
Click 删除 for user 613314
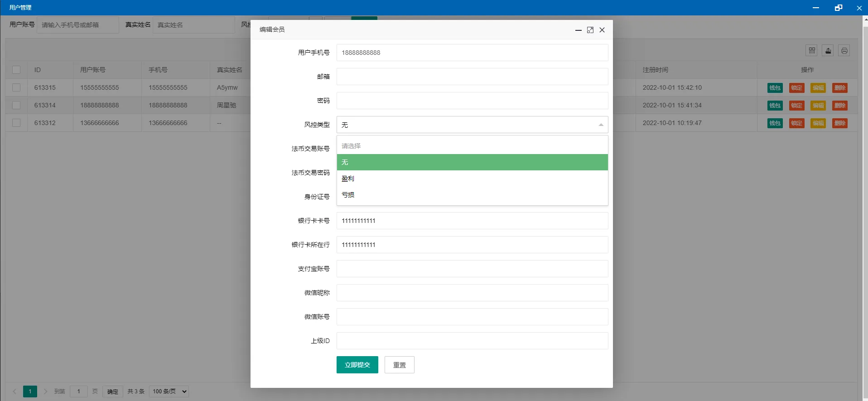pyautogui.click(x=840, y=106)
